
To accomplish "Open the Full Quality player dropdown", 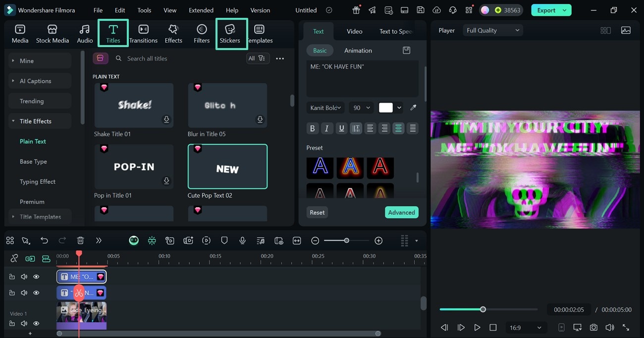I will [x=493, y=30].
